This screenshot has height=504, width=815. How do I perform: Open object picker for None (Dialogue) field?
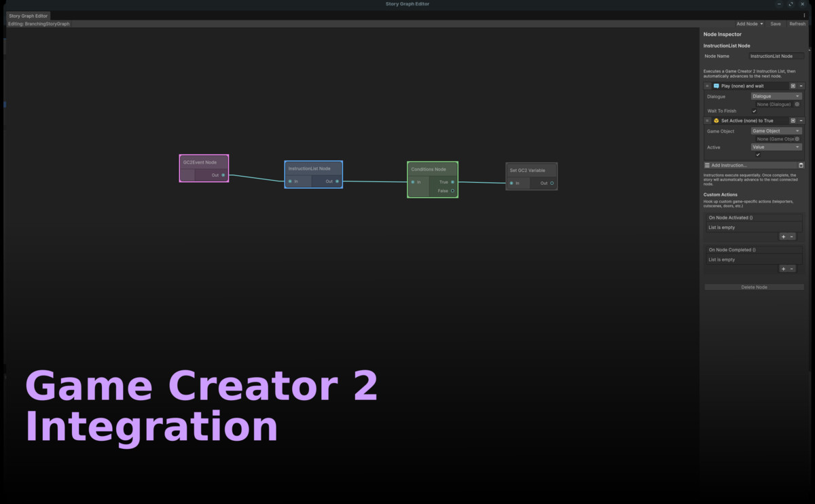click(797, 104)
